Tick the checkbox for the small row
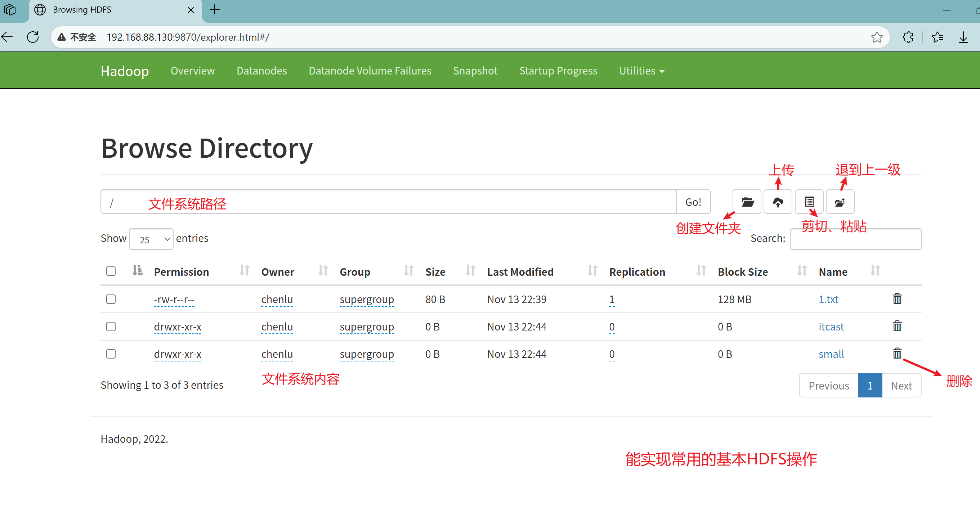This screenshot has width=980, height=513. tap(111, 354)
